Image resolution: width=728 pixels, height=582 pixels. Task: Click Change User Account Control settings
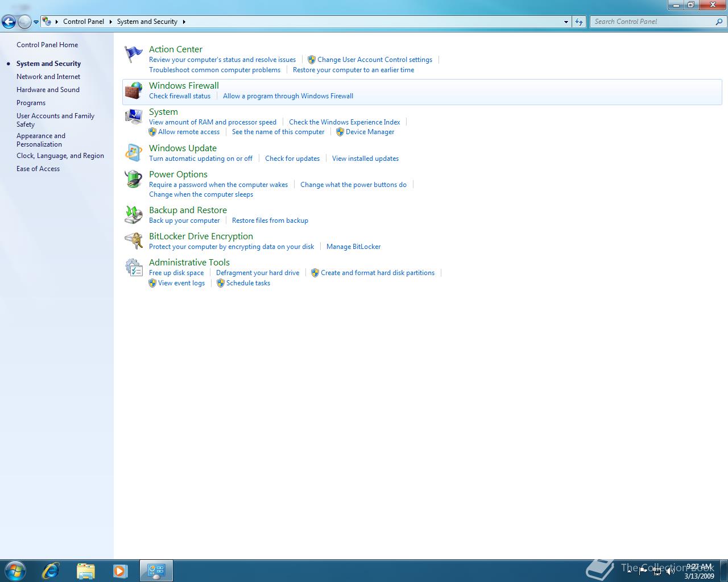(x=375, y=60)
